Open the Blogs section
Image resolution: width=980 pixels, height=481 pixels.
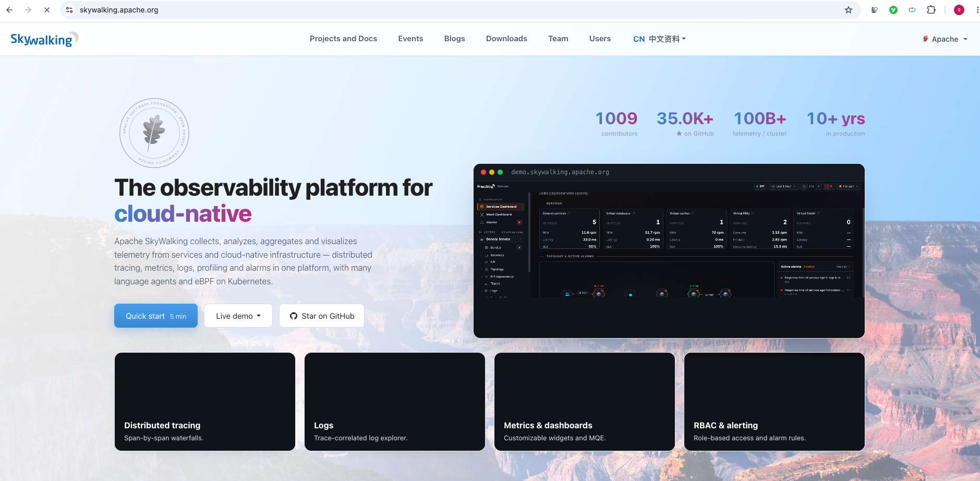click(x=454, y=39)
